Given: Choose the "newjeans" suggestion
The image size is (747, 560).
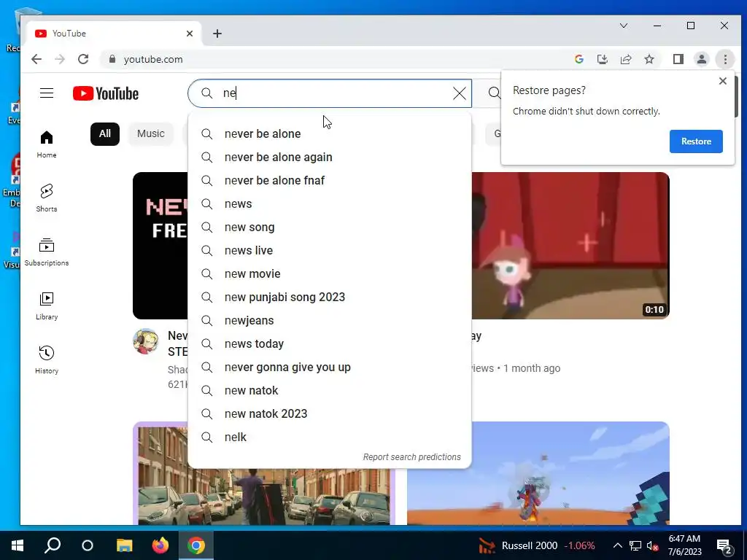Looking at the screenshot, I should 330,321.
